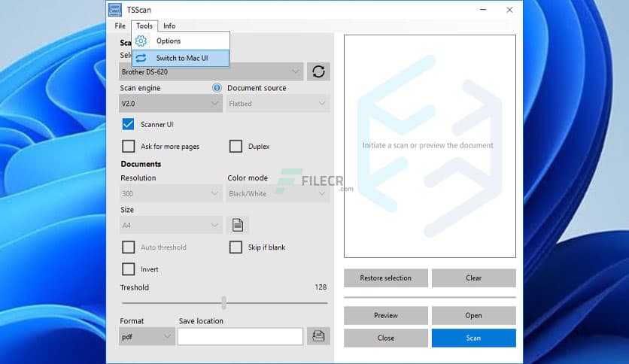Screen dimensions: 629x364
Task: Click the browse save location icon
Action: (x=318, y=336)
